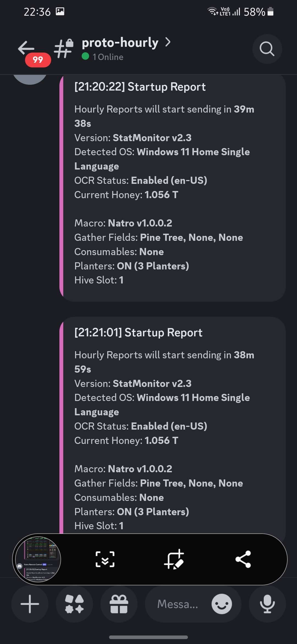Tap the battery indicator in the status bar
Image resolution: width=297 pixels, height=644 pixels.
click(x=270, y=12)
